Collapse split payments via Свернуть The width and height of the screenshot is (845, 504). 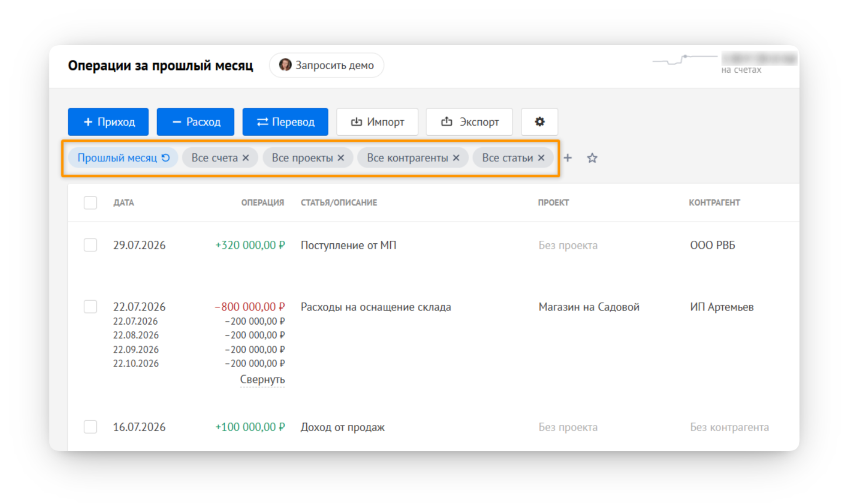(x=262, y=380)
